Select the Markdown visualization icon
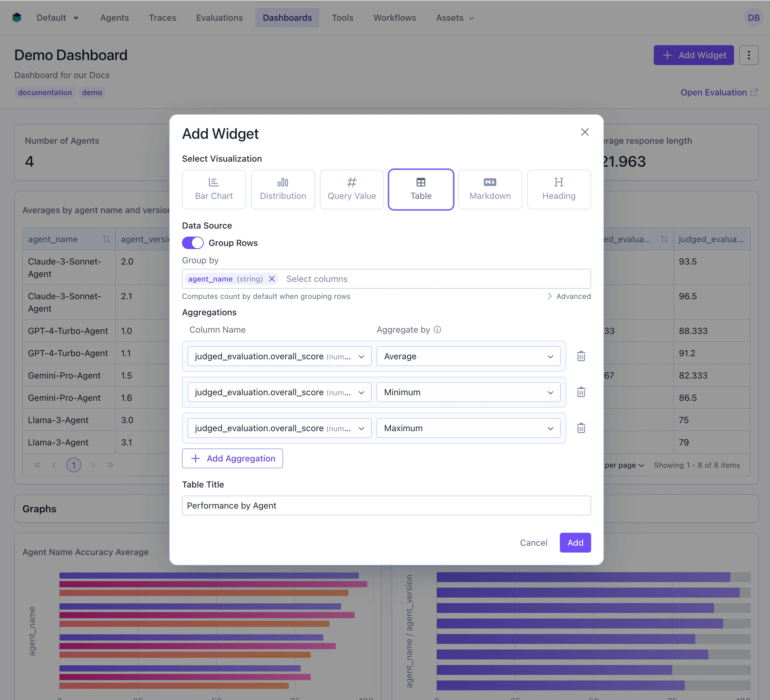 pyautogui.click(x=490, y=189)
